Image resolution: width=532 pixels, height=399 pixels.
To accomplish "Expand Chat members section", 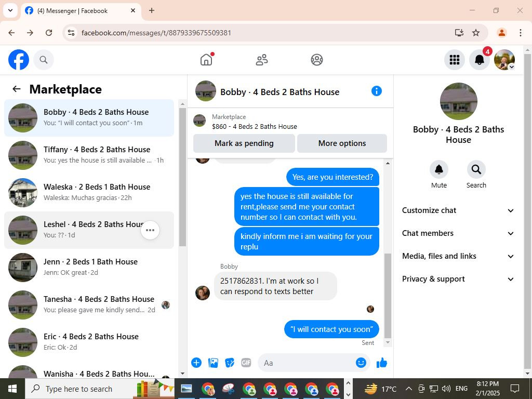I will (x=458, y=233).
